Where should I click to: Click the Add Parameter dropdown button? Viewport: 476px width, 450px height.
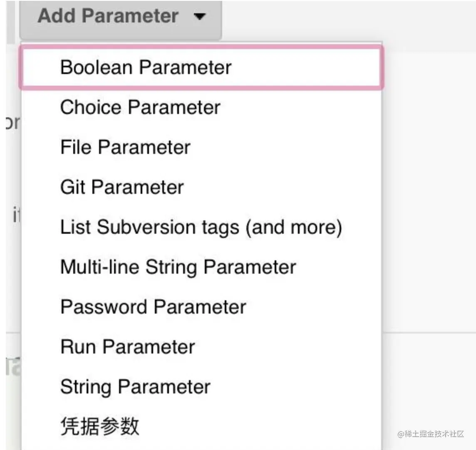(121, 17)
